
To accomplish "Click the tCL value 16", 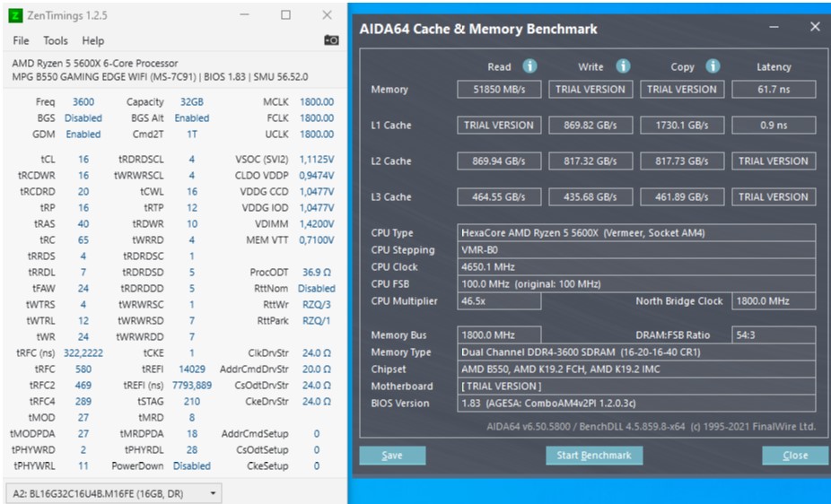I will click(83, 160).
